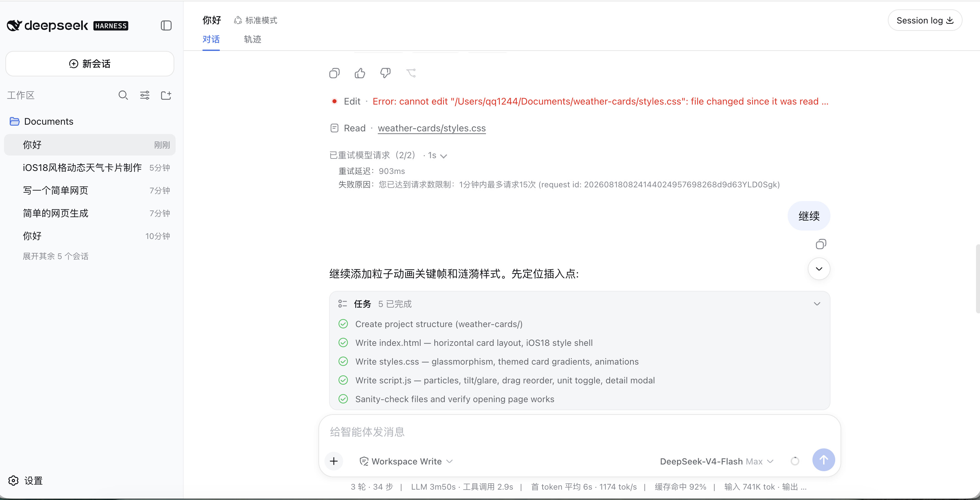980x500 pixels.
Task: Click the checkmark for Write styles.css task
Action: pyautogui.click(x=343, y=362)
